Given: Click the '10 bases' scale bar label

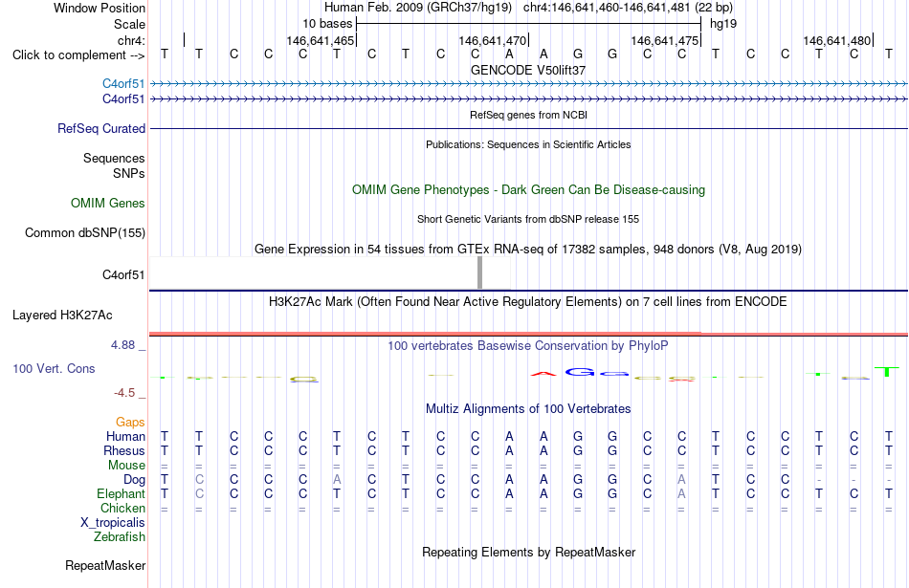Looking at the screenshot, I should 327,24.
